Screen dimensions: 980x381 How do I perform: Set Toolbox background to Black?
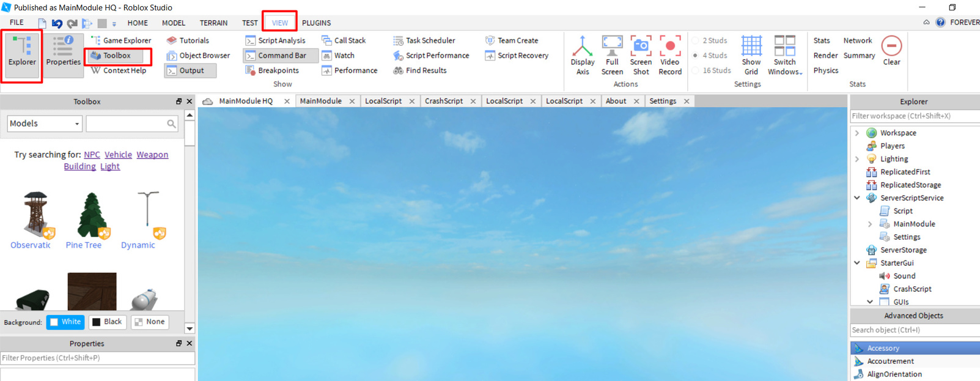pyautogui.click(x=107, y=322)
